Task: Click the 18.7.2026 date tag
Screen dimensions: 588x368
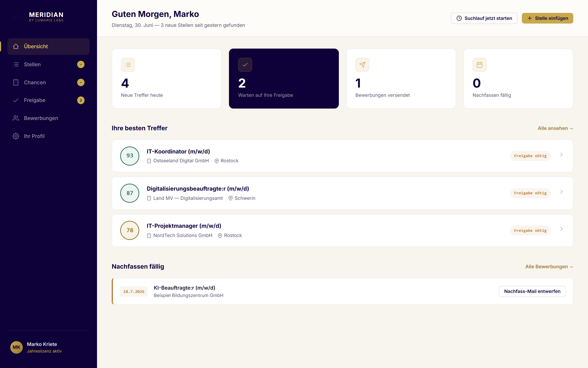Action: (x=134, y=292)
